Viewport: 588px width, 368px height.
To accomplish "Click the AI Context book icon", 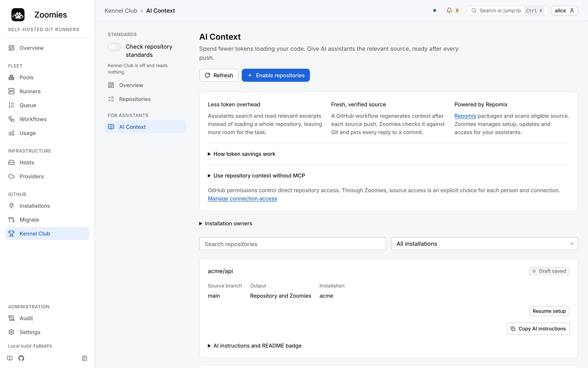I will (111, 127).
